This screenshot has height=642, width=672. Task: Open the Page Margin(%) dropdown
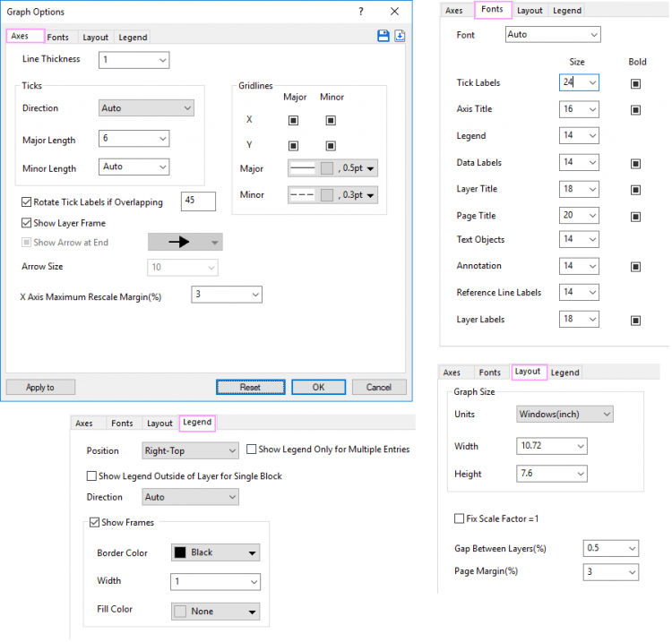(x=611, y=572)
